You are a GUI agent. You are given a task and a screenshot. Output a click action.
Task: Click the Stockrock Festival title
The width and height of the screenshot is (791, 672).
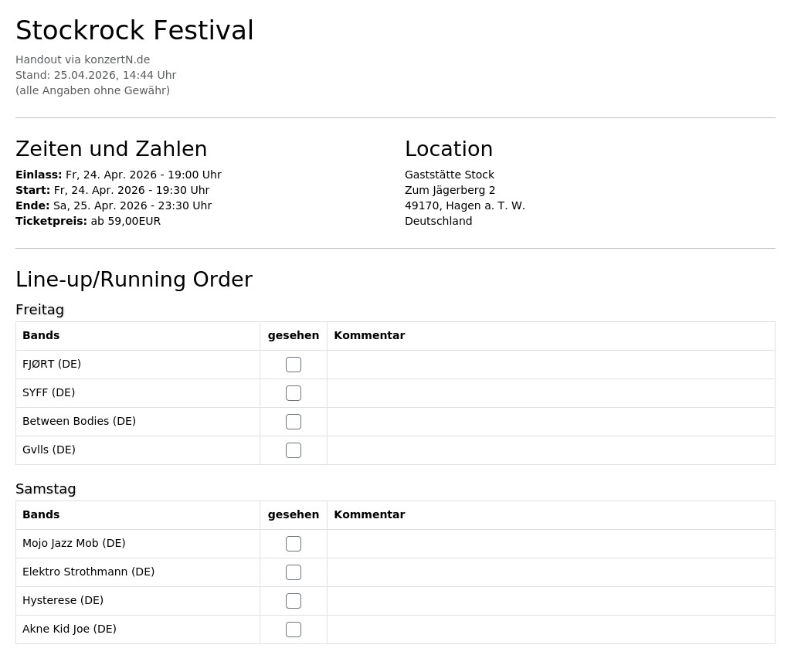pyautogui.click(x=134, y=30)
